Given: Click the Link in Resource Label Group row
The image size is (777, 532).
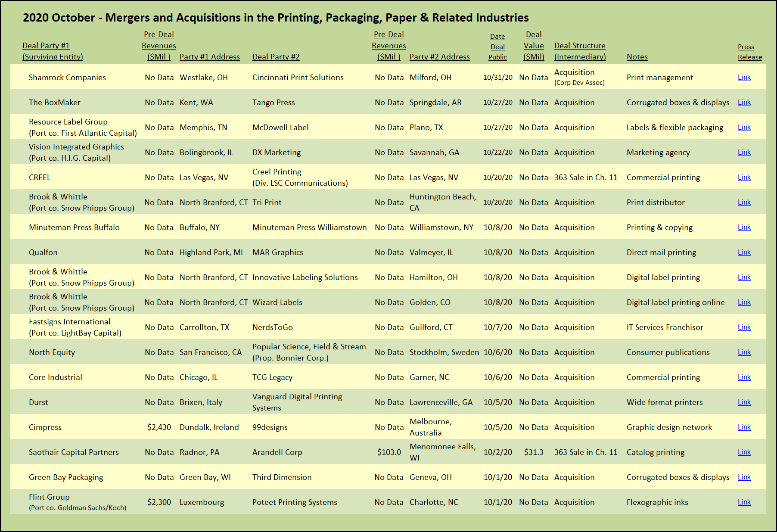Looking at the screenshot, I should point(744,127).
